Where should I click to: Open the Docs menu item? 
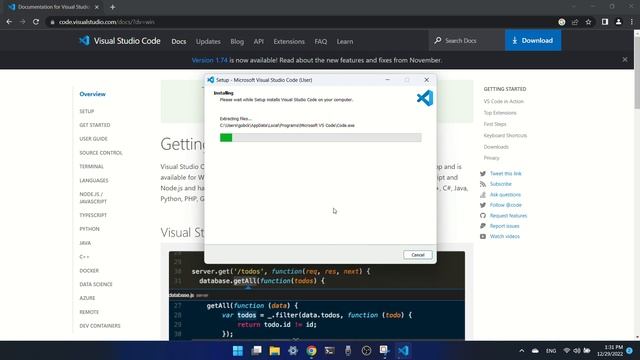point(178,41)
